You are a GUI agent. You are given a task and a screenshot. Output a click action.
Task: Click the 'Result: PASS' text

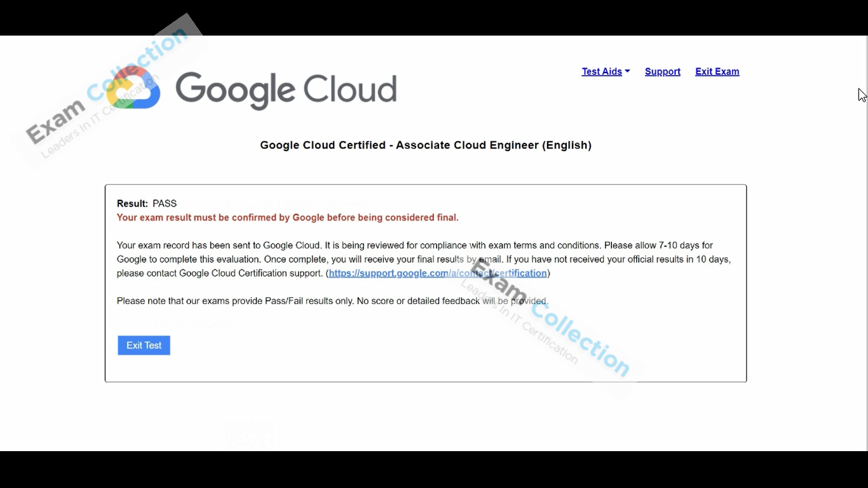[x=147, y=203]
